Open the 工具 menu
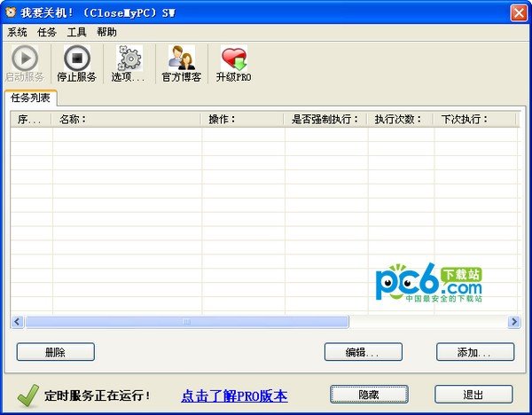532x415 pixels. click(x=76, y=32)
